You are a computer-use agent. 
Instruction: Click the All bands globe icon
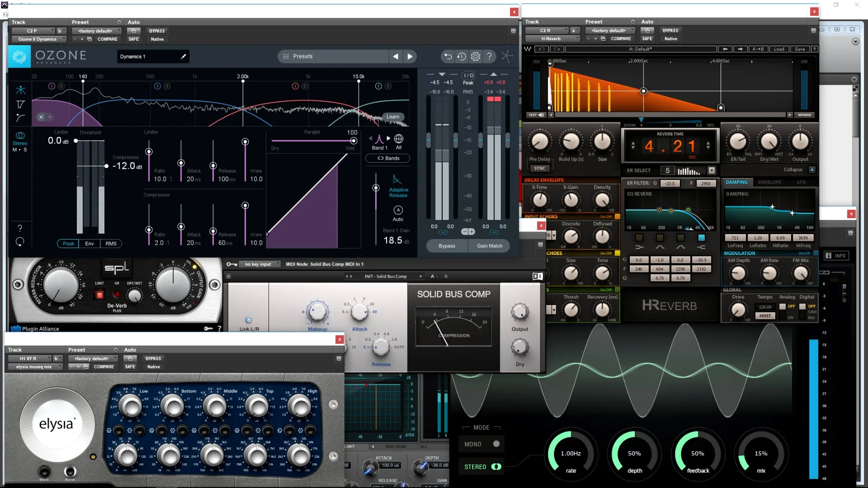tap(399, 139)
